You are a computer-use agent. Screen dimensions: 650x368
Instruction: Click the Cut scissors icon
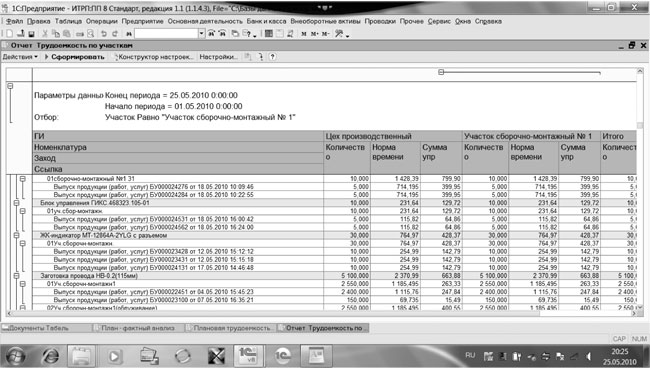tap(45, 34)
